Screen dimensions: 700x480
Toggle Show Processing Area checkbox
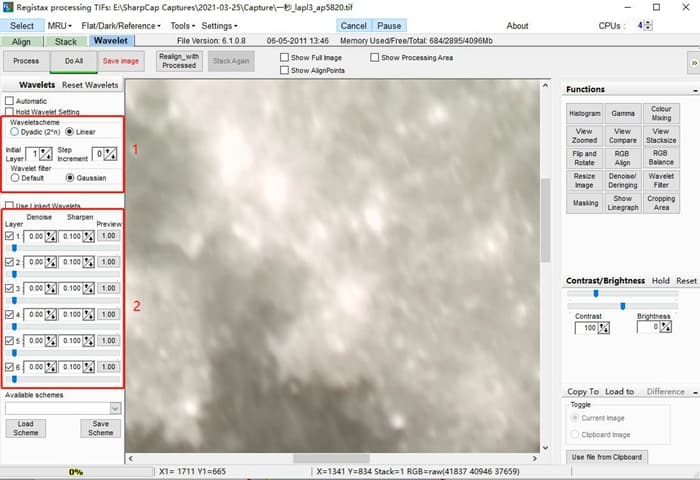click(375, 58)
